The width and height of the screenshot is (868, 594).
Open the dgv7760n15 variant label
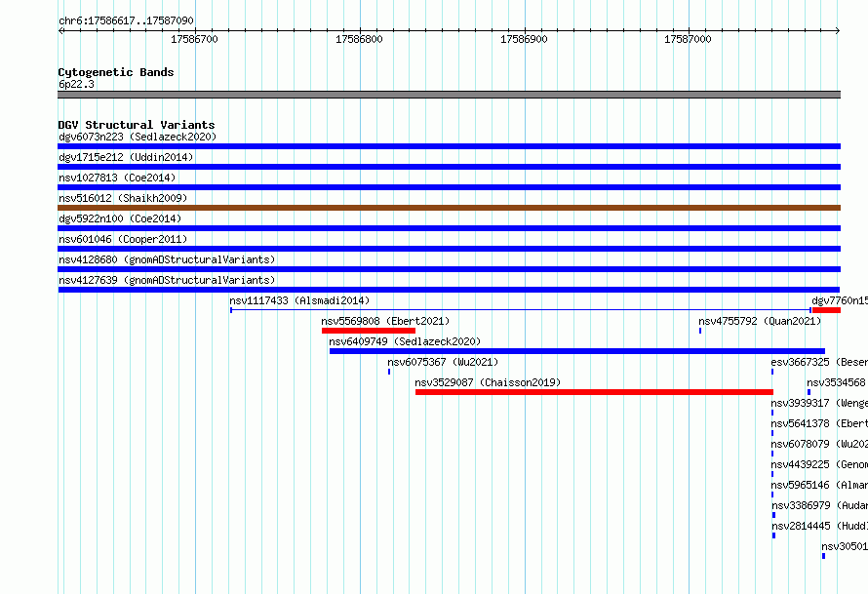click(839, 300)
